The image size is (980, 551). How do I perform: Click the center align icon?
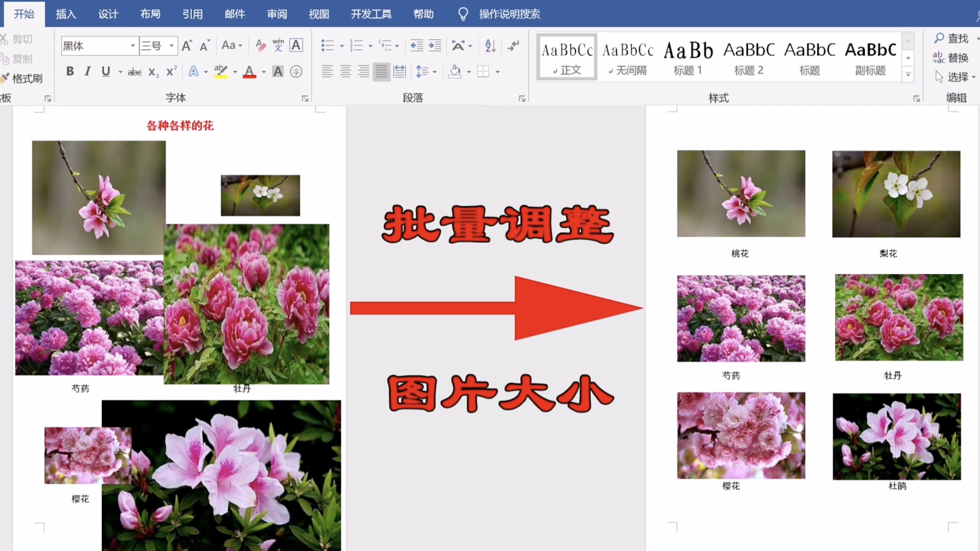click(345, 72)
